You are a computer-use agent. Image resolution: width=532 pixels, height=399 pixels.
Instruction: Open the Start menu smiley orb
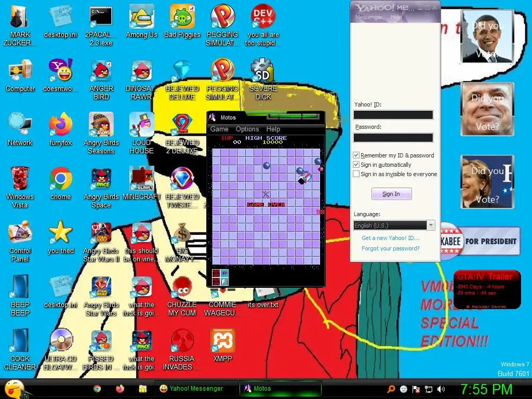15,389
